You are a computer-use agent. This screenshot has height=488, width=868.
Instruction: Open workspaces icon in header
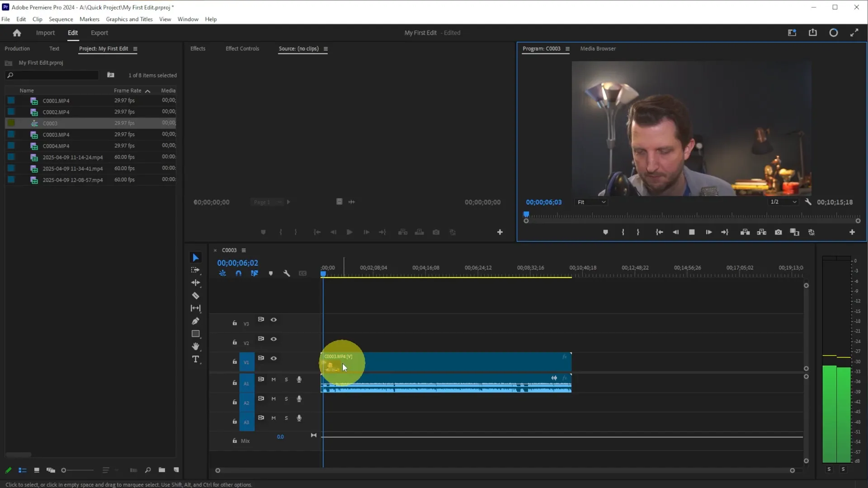click(792, 33)
